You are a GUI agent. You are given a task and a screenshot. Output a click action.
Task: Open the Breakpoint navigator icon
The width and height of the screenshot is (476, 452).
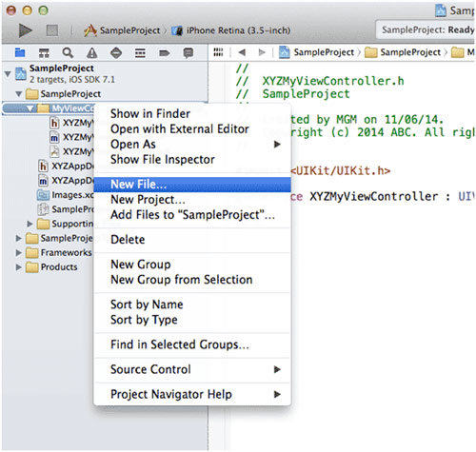[x=164, y=52]
